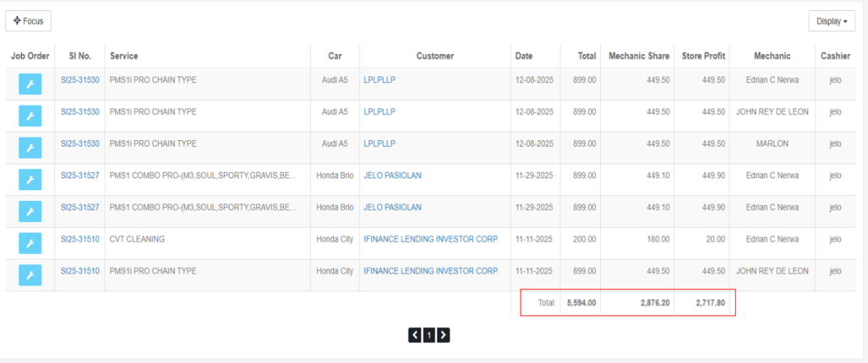
Task: Click wrench icon for Audi A5 Edrian C Nerwa row
Action: click(30, 84)
